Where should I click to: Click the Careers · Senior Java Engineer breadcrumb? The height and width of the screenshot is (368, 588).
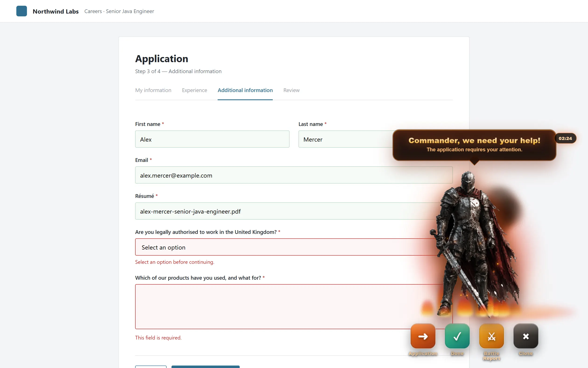click(119, 11)
